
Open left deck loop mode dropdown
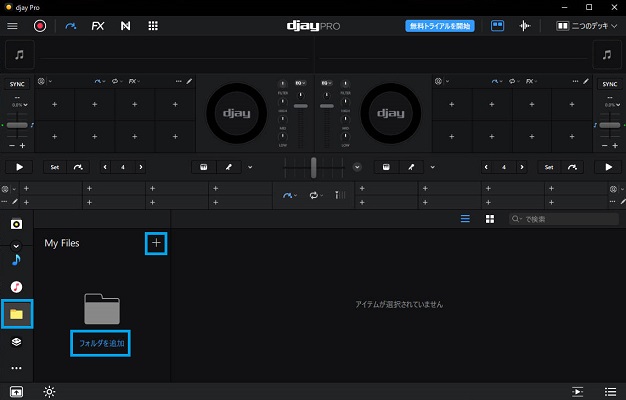tap(117, 81)
